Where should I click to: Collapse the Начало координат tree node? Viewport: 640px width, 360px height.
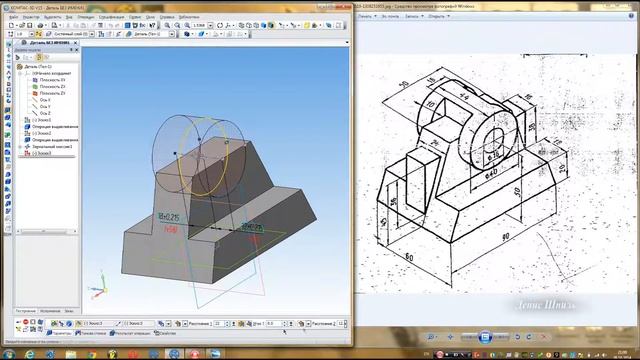point(20,73)
